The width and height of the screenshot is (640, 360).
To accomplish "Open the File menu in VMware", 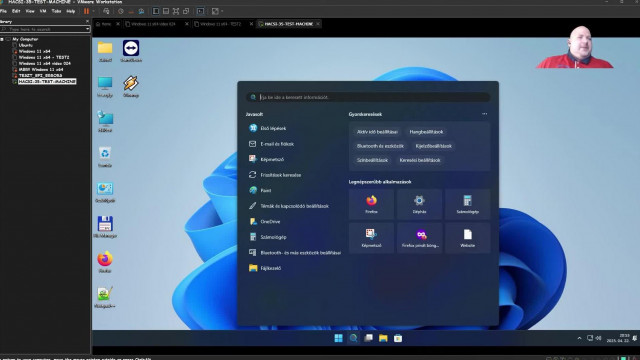I will click(x=4, y=11).
